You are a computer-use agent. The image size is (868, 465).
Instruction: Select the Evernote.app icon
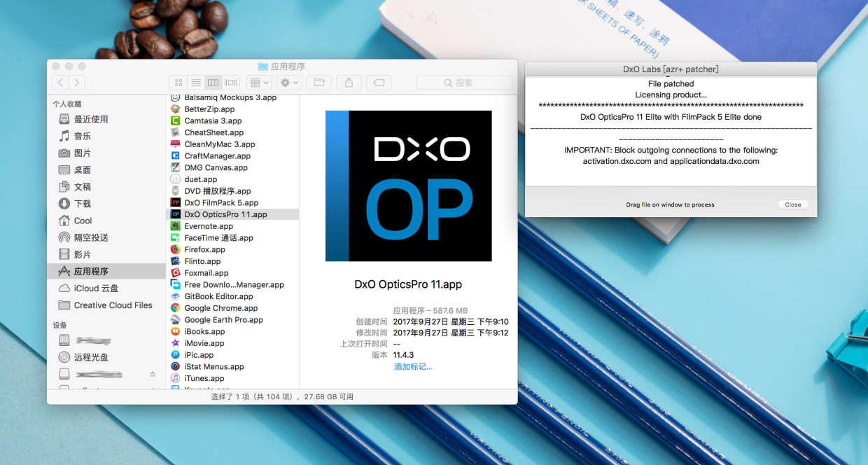point(176,226)
